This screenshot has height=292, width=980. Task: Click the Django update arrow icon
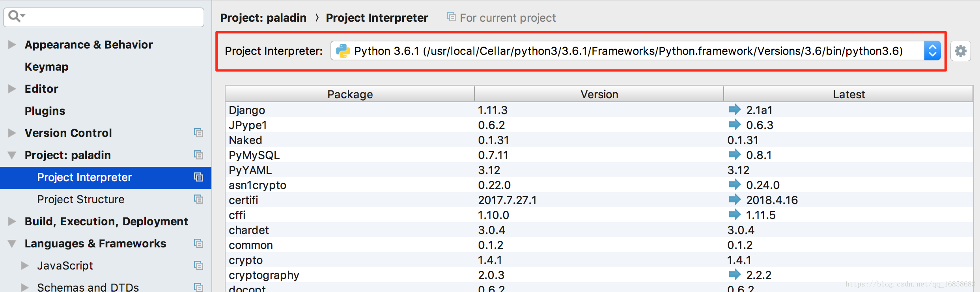735,109
